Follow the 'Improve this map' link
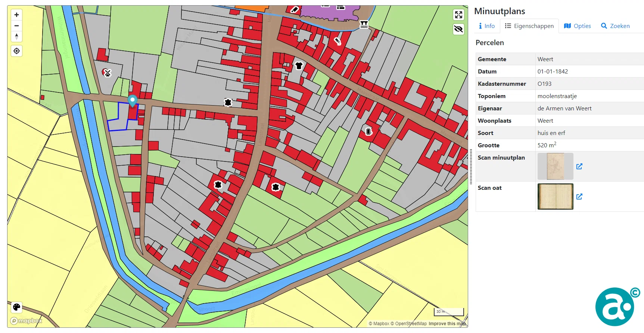The width and height of the screenshot is (644, 333). click(x=447, y=324)
